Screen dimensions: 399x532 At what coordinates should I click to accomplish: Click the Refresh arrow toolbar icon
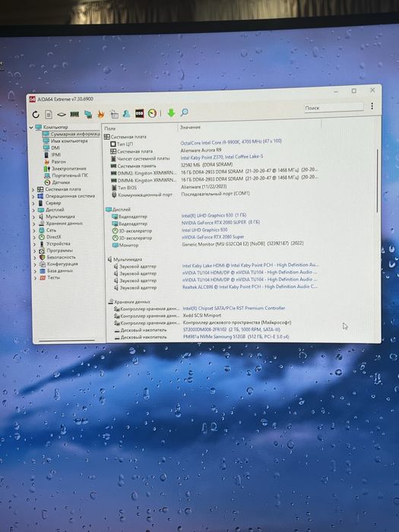point(36,115)
